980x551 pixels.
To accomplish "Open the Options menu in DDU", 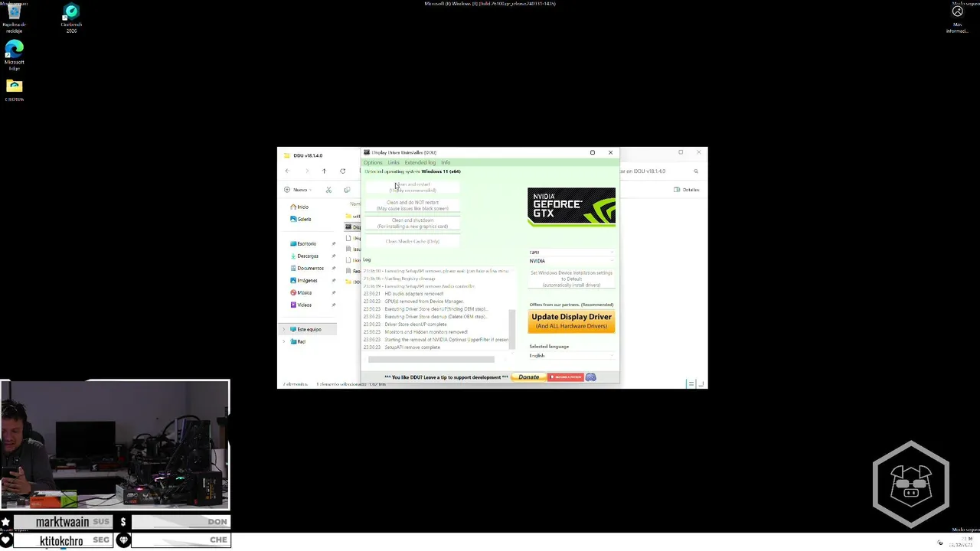I will point(373,162).
